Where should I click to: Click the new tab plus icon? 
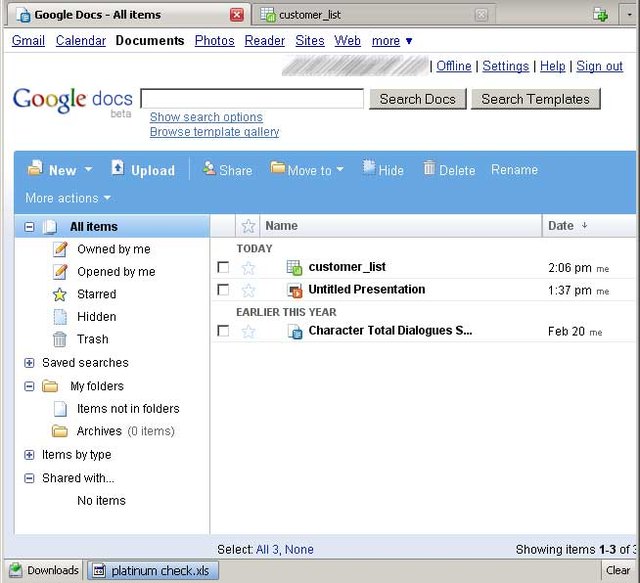pos(600,15)
